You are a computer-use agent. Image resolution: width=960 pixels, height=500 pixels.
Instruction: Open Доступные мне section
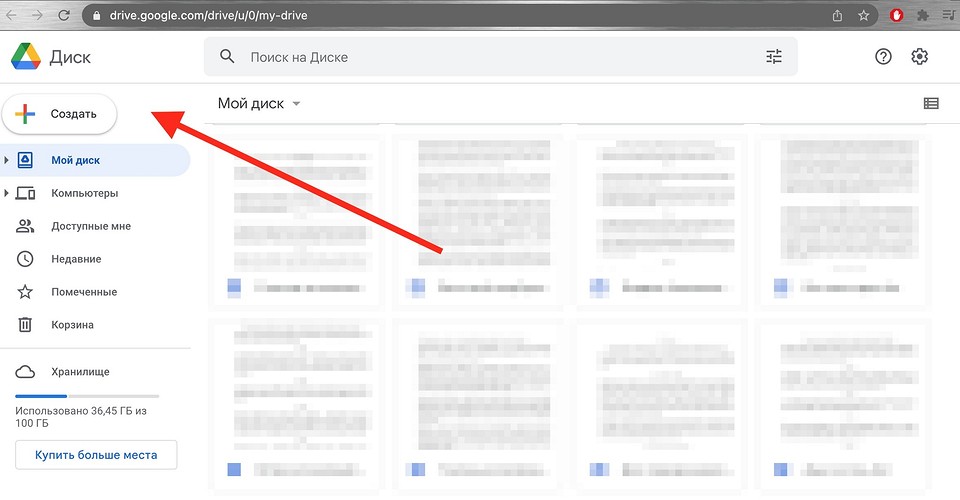[x=90, y=226]
